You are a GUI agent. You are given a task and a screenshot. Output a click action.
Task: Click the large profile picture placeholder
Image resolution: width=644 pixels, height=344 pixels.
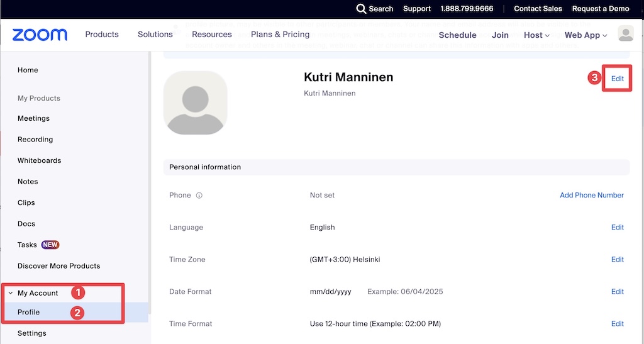(x=195, y=103)
